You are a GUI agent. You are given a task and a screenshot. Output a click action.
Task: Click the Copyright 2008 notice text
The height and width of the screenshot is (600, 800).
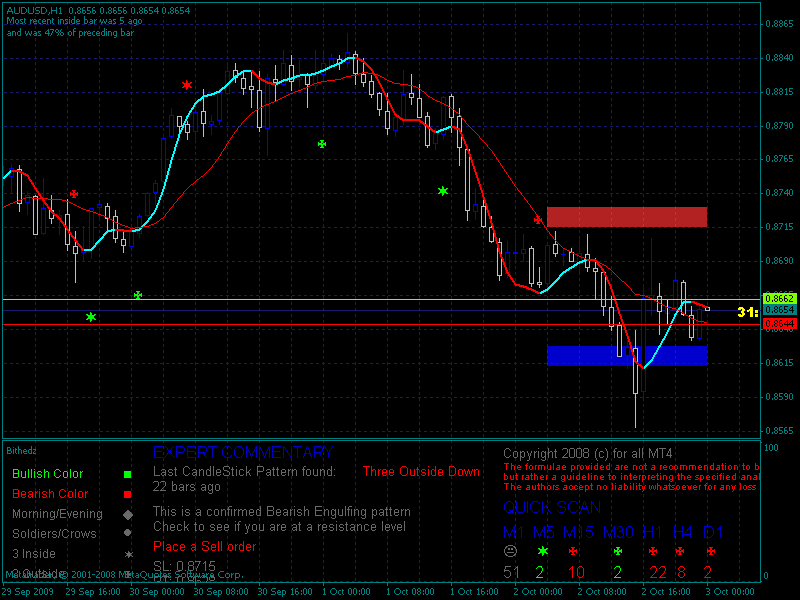tap(588, 454)
